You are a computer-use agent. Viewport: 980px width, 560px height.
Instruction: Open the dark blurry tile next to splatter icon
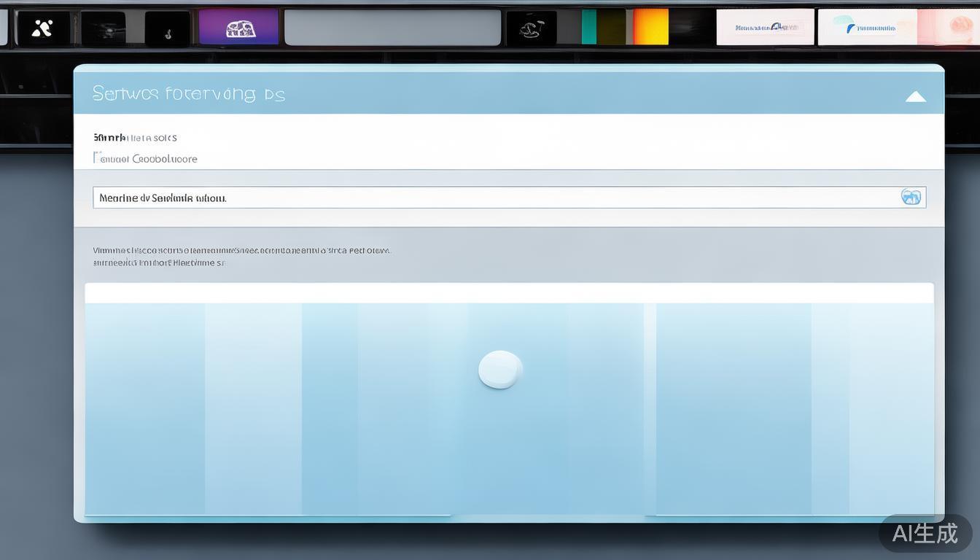click(x=104, y=29)
